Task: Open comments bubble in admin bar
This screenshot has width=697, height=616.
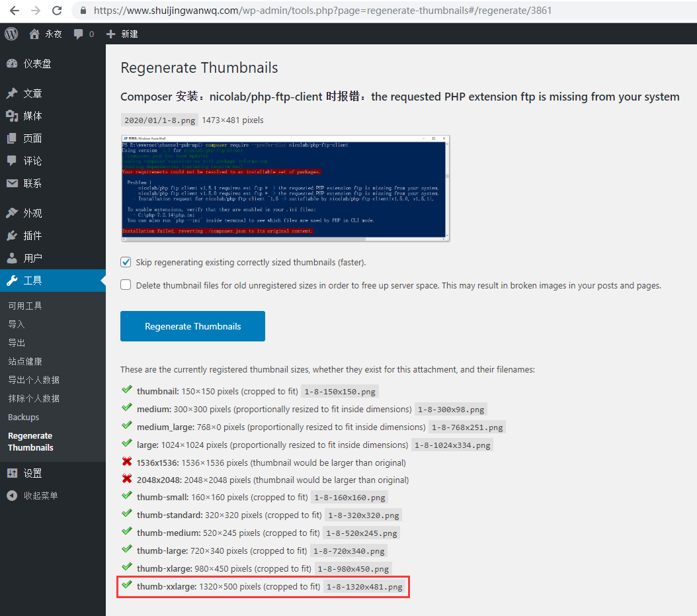Action: click(78, 34)
